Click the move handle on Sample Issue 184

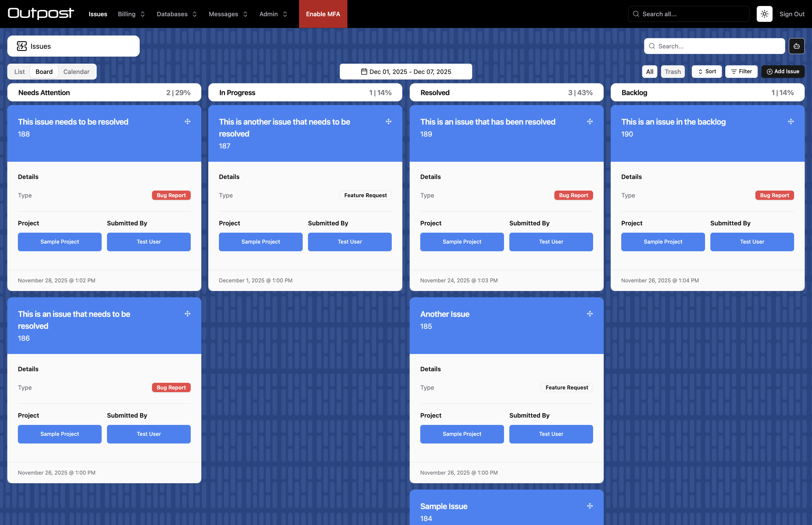pyautogui.click(x=589, y=506)
